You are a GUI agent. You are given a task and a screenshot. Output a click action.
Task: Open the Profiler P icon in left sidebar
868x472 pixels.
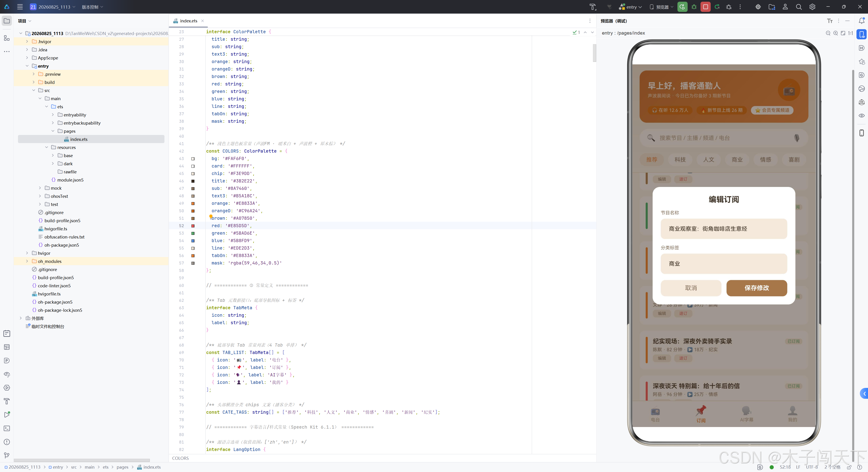coord(7,361)
